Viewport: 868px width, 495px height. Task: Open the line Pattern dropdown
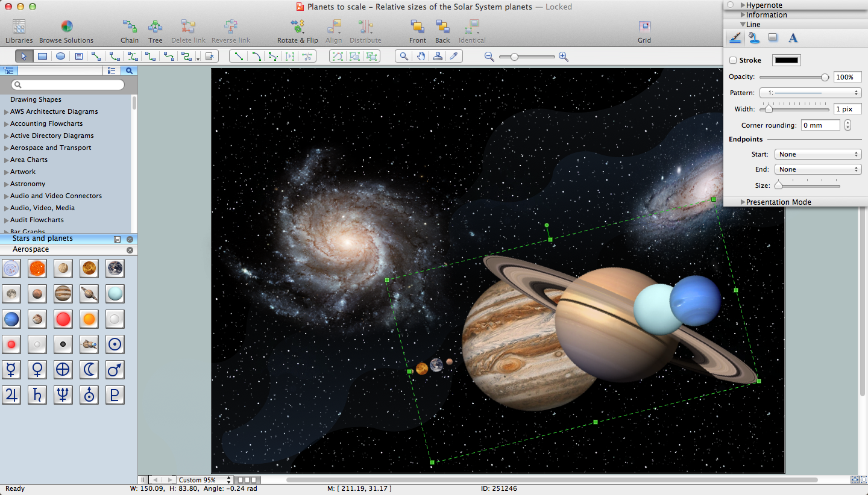[x=810, y=93]
